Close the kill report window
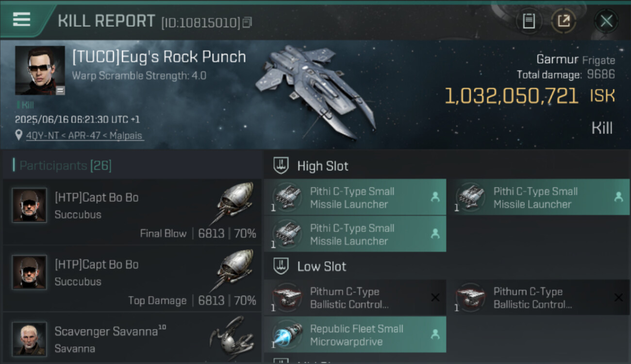This screenshot has width=631, height=364. coord(606,21)
